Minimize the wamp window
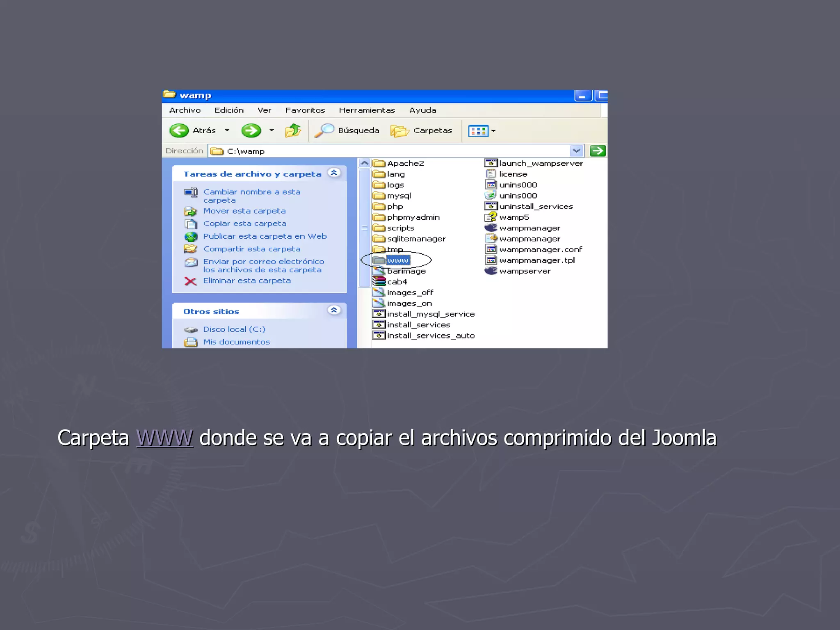The height and width of the screenshot is (630, 840). (582, 96)
